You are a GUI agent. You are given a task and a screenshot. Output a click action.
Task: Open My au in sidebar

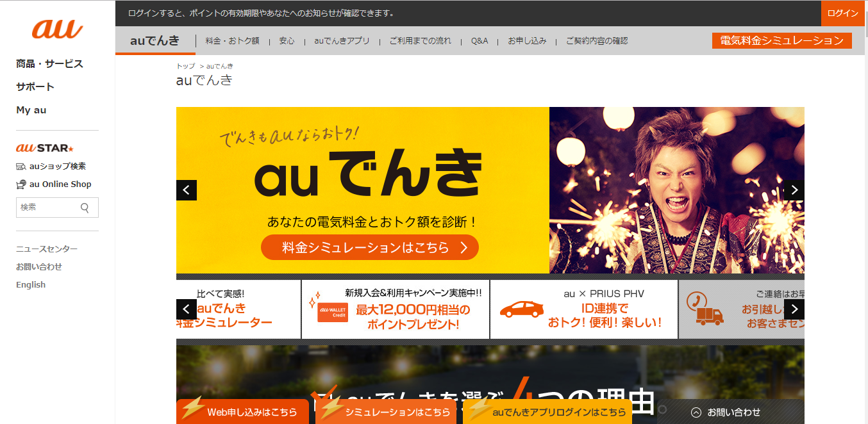pos(31,110)
